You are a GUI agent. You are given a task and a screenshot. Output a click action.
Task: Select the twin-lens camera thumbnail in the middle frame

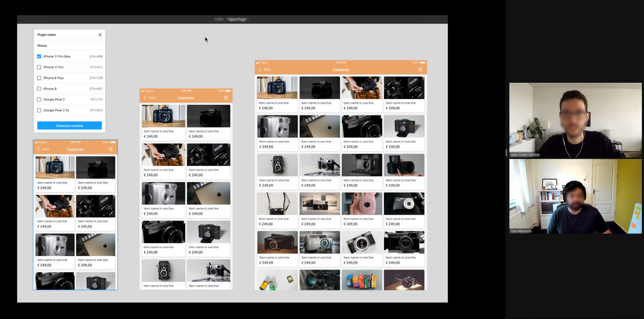[163, 270]
